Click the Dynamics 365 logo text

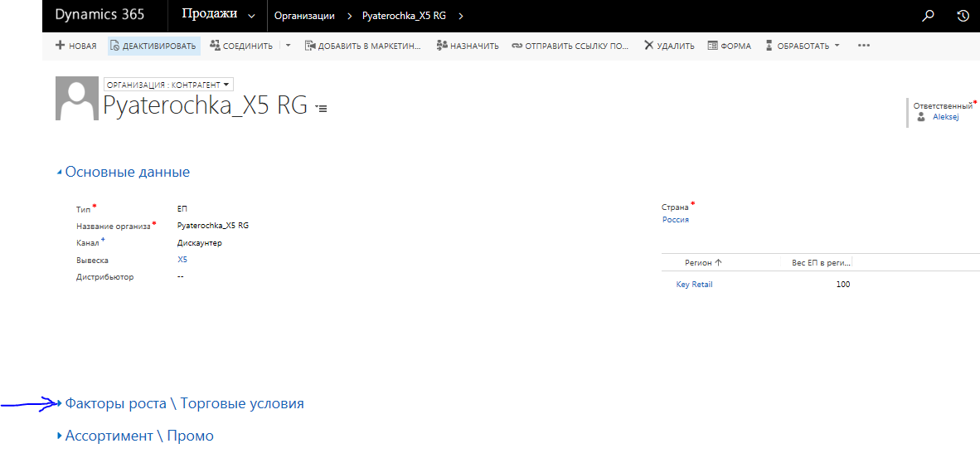pyautogui.click(x=100, y=15)
